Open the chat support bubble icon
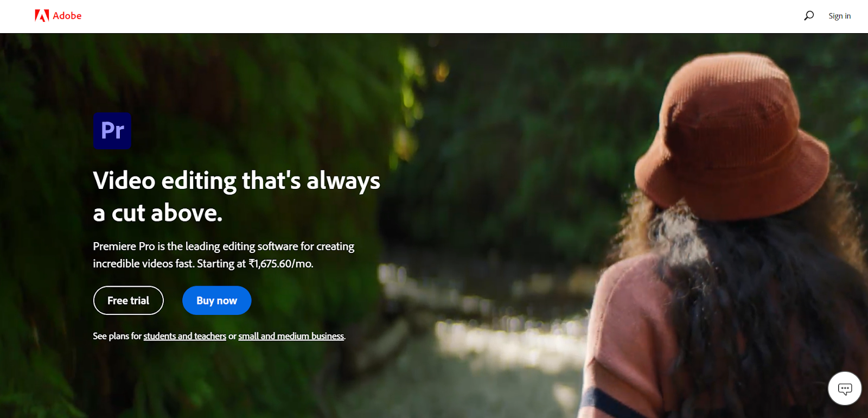Screen dimensions: 868x418 pos(845,388)
